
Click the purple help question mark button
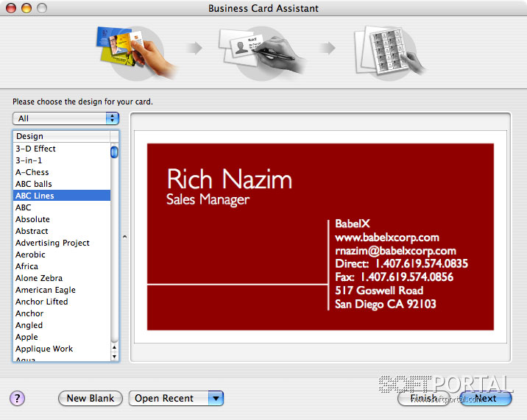[17, 399]
